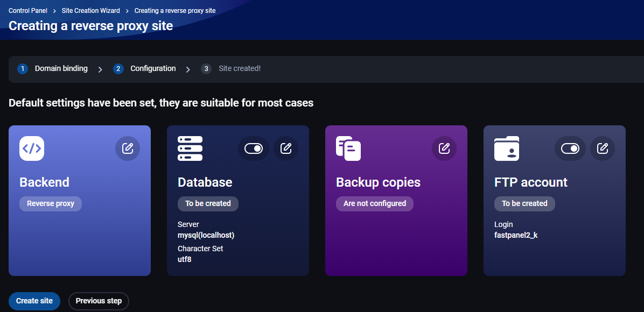
Task: Click the utf8 character set value
Action: [x=184, y=259]
